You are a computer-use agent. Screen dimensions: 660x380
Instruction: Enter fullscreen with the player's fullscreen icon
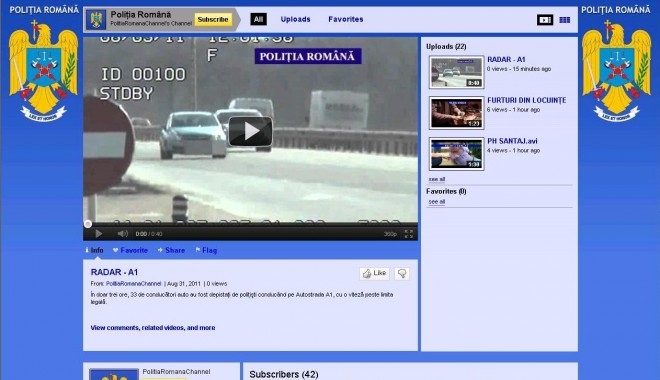coord(408,234)
